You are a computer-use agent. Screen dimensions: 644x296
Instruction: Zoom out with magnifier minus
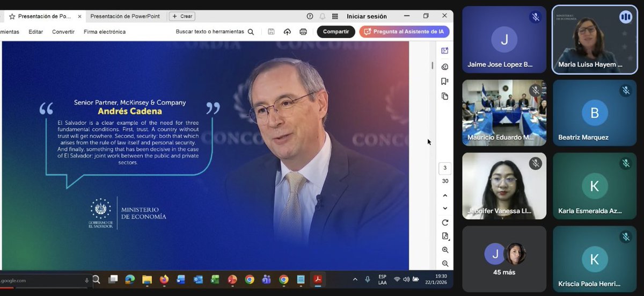point(445,263)
